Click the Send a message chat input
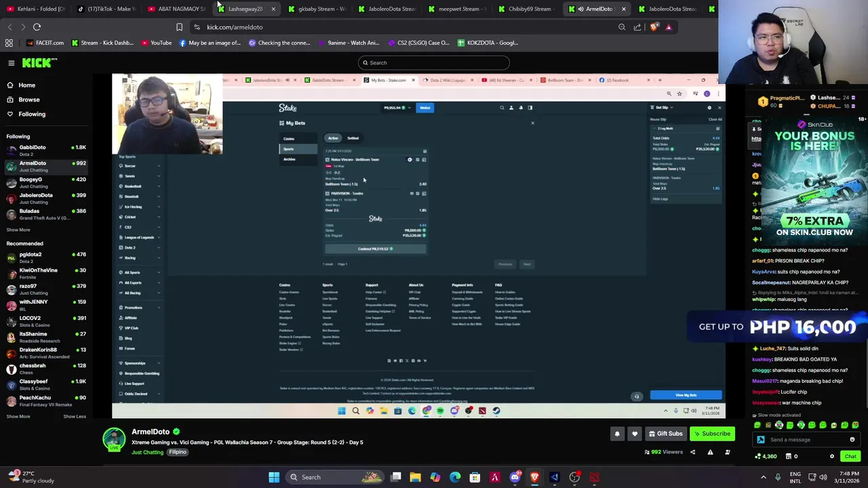This screenshot has width=868, height=488. click(807, 440)
